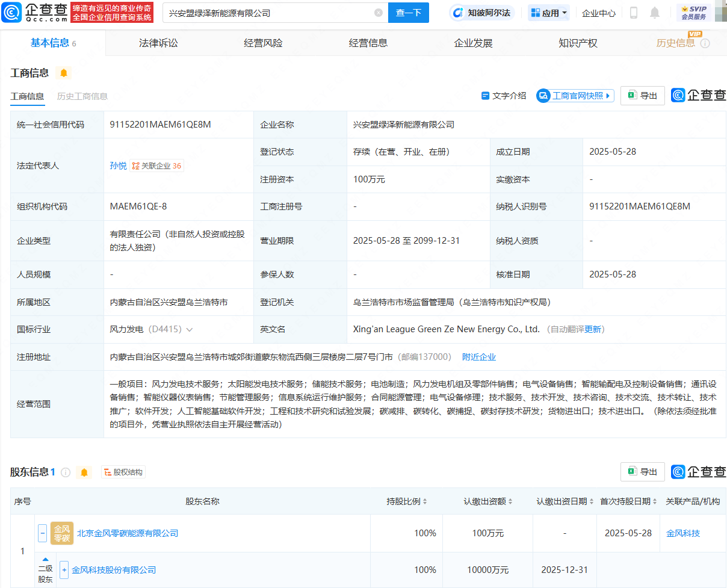
Task: Click 更新 next to the English name
Action: (593, 330)
